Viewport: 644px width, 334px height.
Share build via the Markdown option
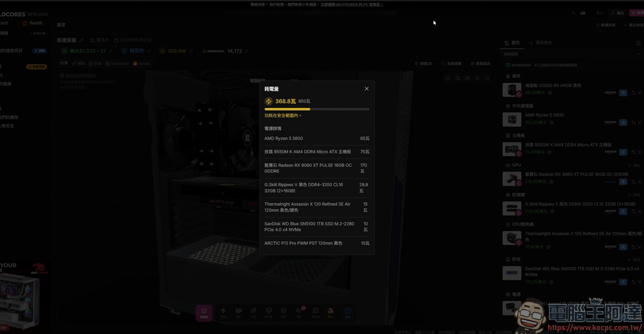click(x=117, y=63)
